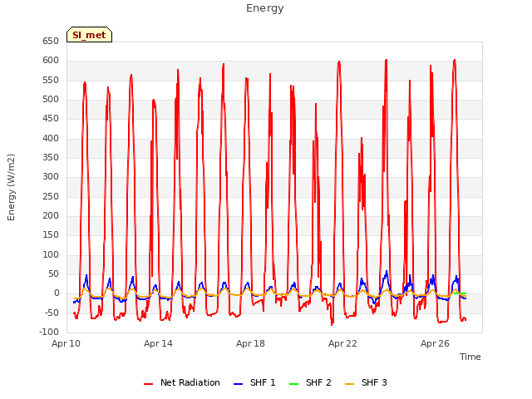Click the 600 y-axis tick label

coord(51,61)
